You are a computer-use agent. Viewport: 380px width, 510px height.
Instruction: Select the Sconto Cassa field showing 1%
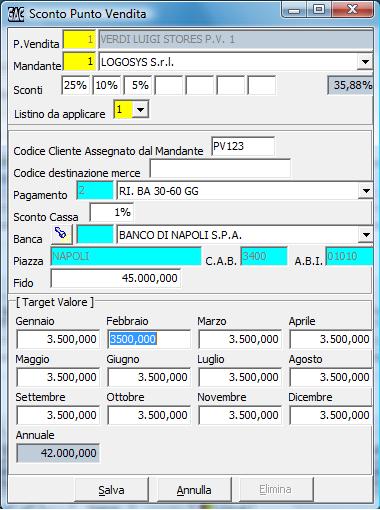(112, 212)
